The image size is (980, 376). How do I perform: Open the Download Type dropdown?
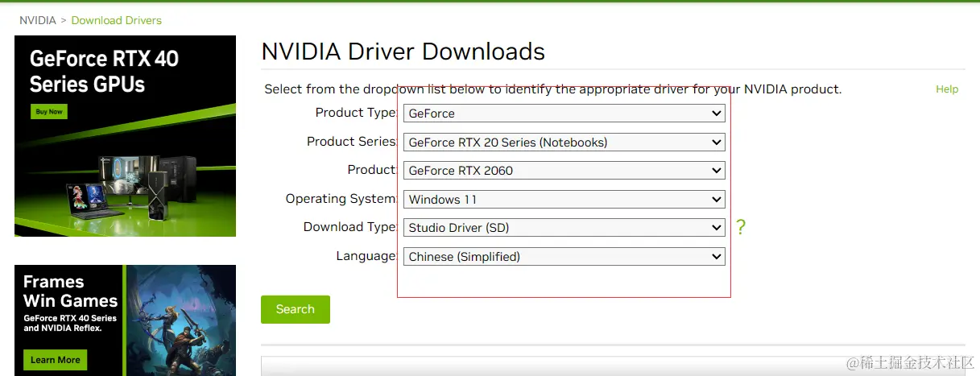(x=564, y=228)
